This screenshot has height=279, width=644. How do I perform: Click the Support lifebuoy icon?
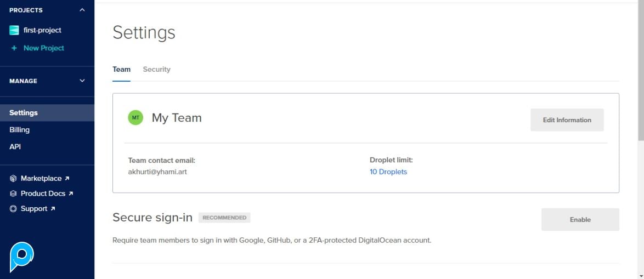point(14,209)
